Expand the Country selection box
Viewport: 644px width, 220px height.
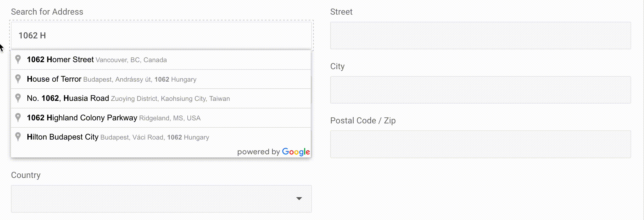[161, 199]
